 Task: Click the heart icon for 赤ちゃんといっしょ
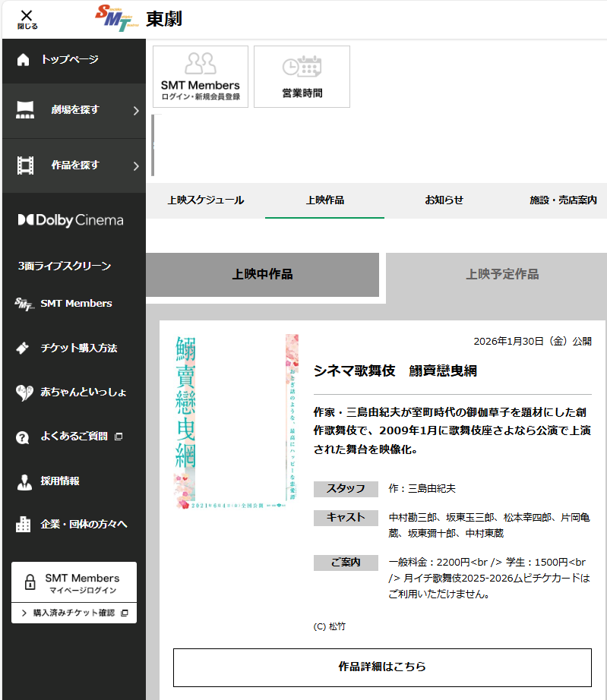24,393
